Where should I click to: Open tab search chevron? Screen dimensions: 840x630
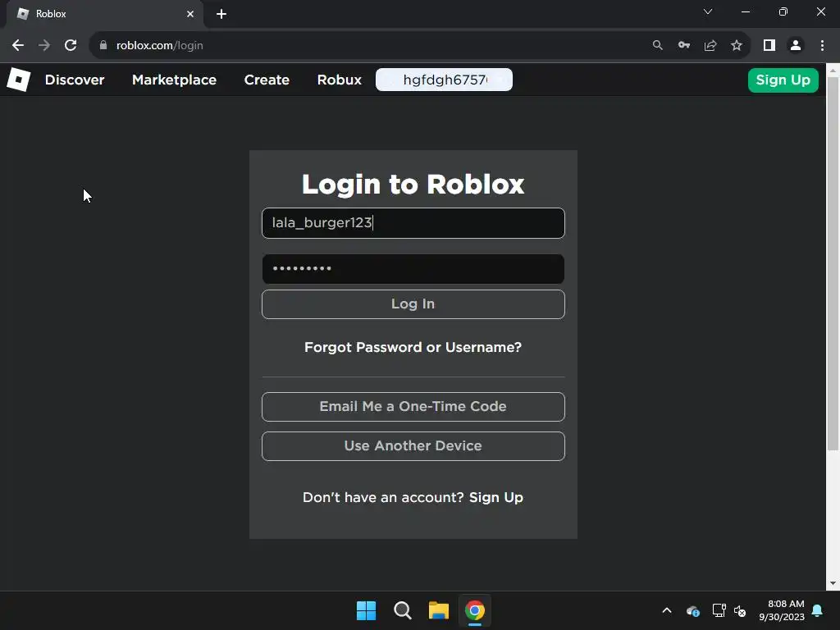pos(708,11)
